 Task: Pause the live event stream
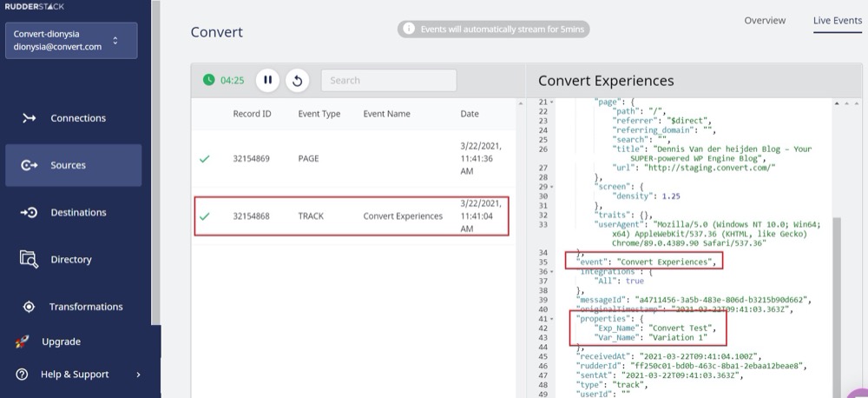267,80
